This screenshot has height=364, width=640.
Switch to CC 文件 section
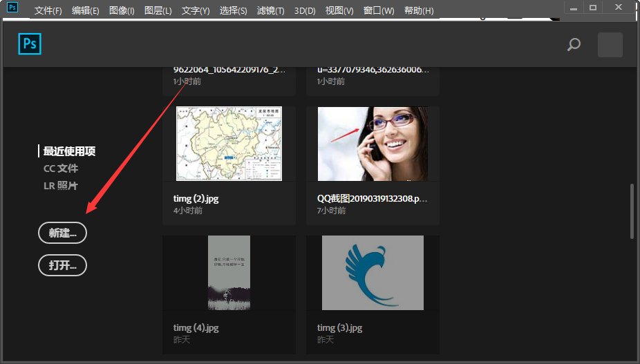pos(60,168)
